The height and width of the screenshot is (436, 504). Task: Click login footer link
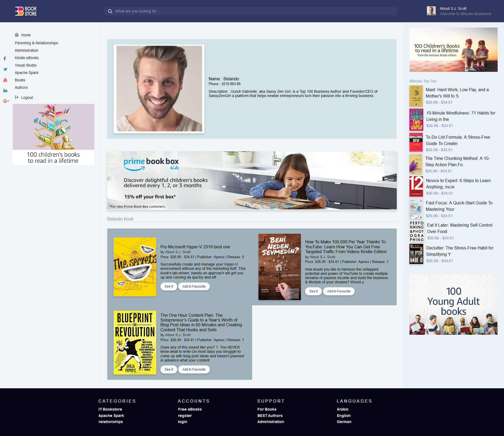[x=182, y=422]
